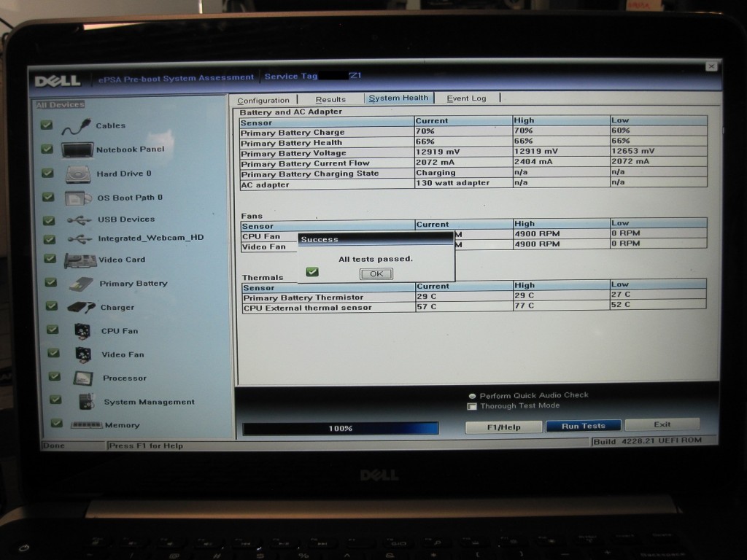Click the Primary Battery Health row label
Image resolution: width=747 pixels, height=560 pixels.
[291, 143]
